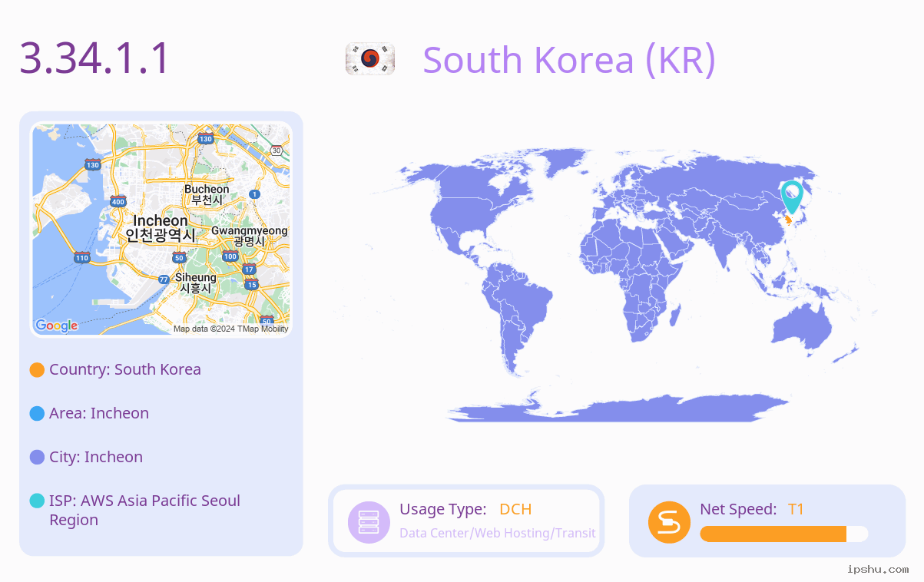Click the City: Incheon text
Viewport: 924px width, 582px height.
tap(96, 457)
